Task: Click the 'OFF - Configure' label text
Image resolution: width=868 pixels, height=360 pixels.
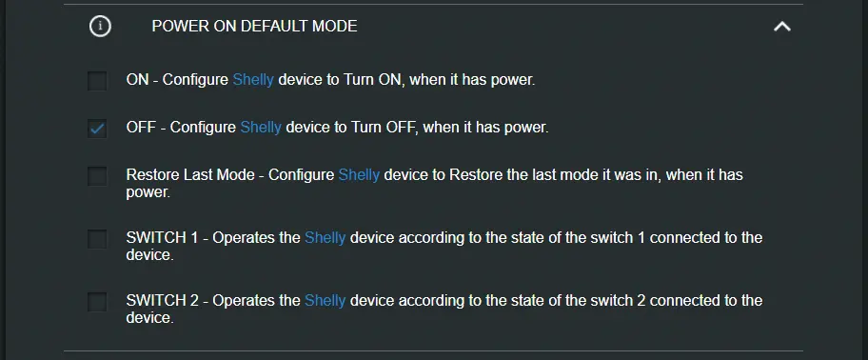Action: pyautogui.click(x=181, y=128)
